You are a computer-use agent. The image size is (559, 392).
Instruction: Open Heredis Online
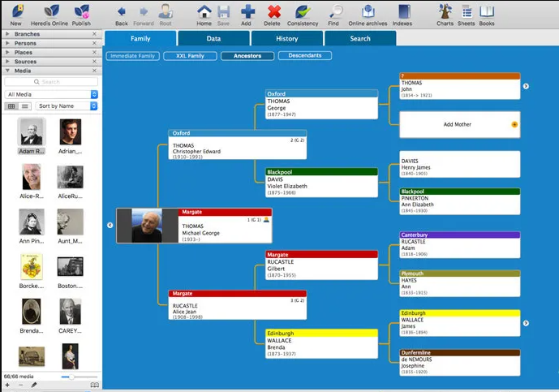51,11
